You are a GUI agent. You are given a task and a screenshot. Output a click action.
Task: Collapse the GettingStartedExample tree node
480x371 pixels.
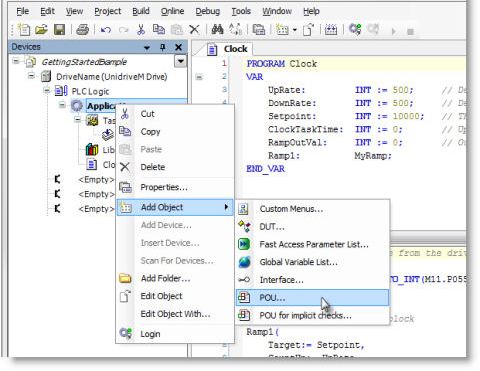pyautogui.click(x=16, y=61)
